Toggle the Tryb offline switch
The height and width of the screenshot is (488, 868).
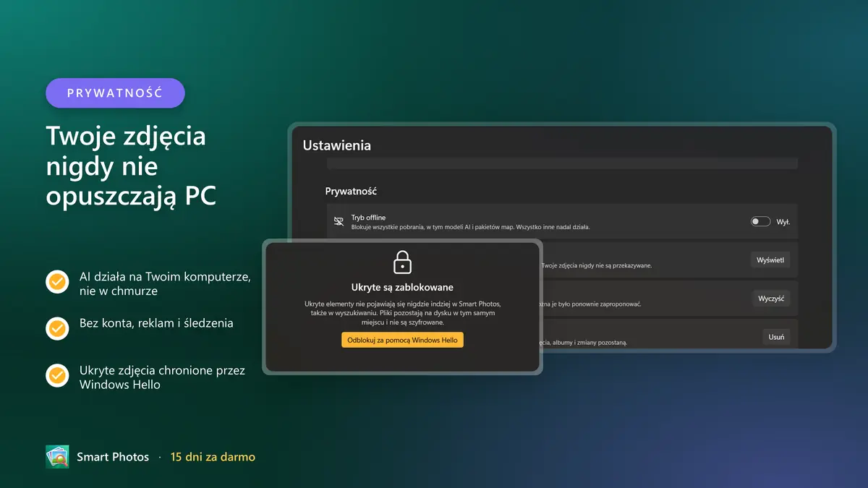pyautogui.click(x=760, y=221)
